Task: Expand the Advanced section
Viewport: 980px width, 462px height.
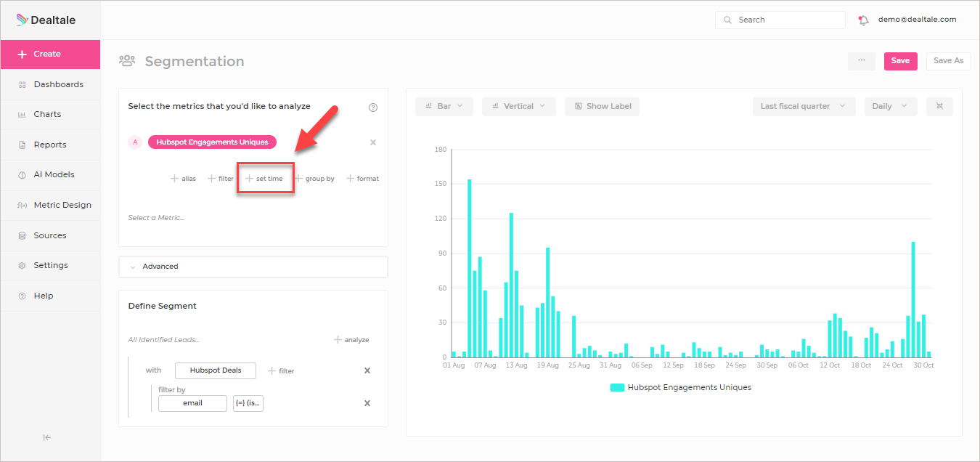Action: click(253, 267)
